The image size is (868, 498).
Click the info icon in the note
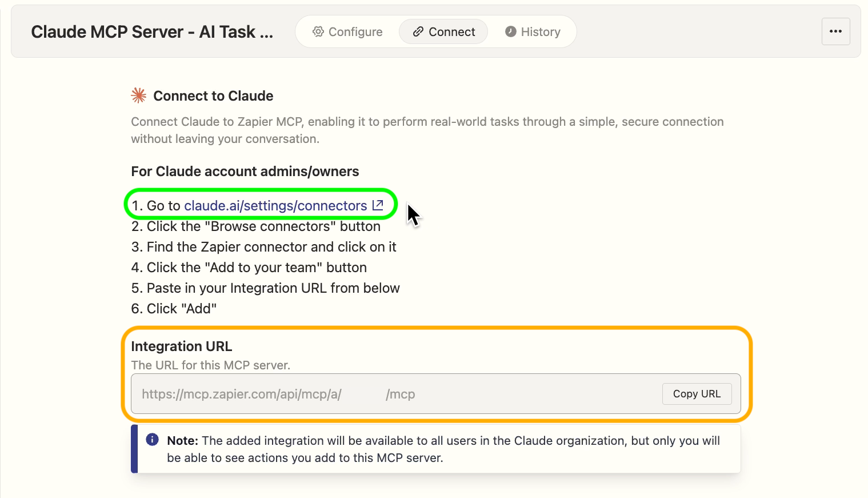pos(152,439)
